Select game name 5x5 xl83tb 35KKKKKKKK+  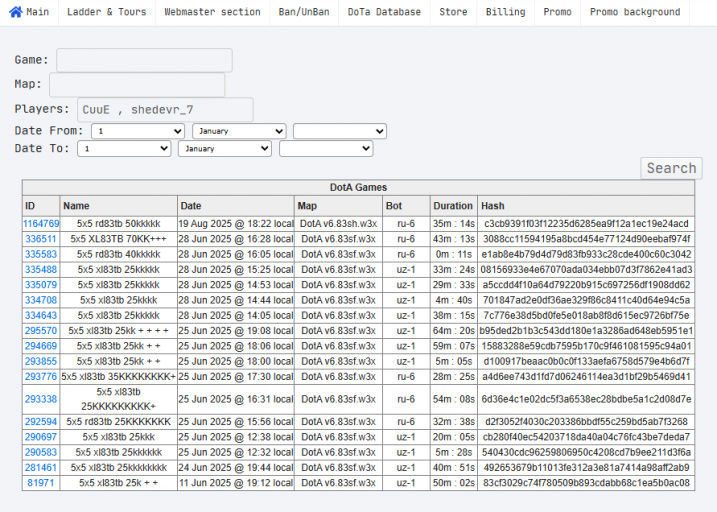click(118, 377)
